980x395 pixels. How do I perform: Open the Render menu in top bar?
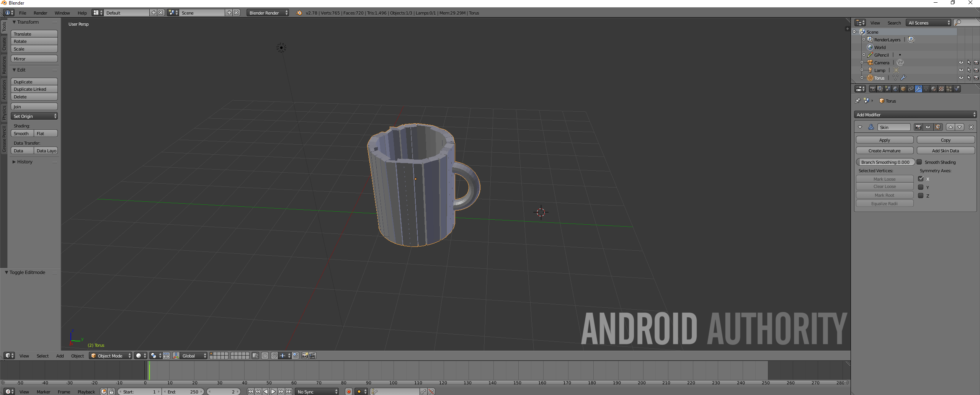(40, 13)
